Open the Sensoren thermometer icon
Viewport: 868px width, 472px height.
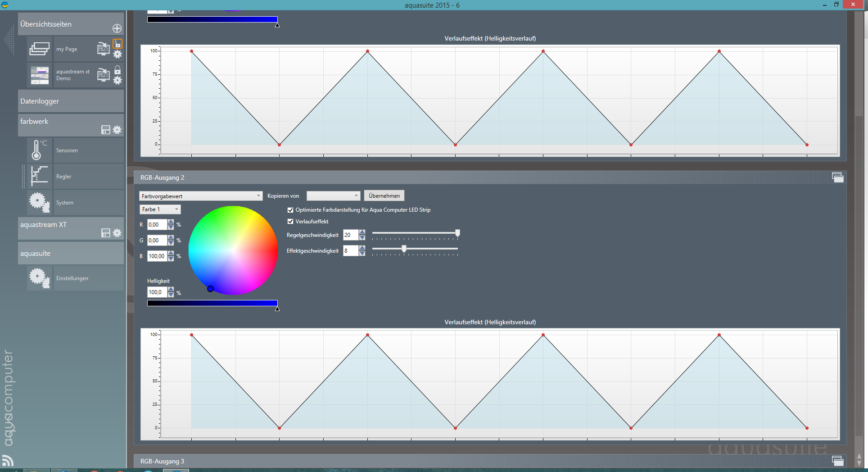click(x=39, y=150)
